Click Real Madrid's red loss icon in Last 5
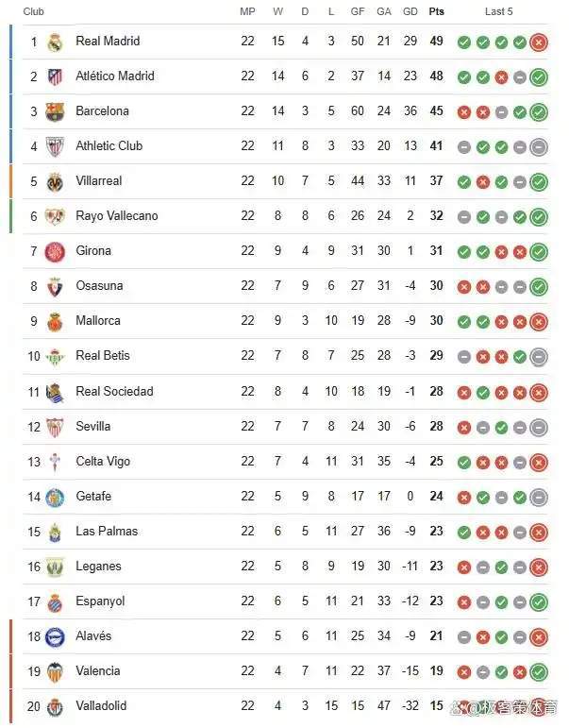The image size is (569, 728). [539, 42]
